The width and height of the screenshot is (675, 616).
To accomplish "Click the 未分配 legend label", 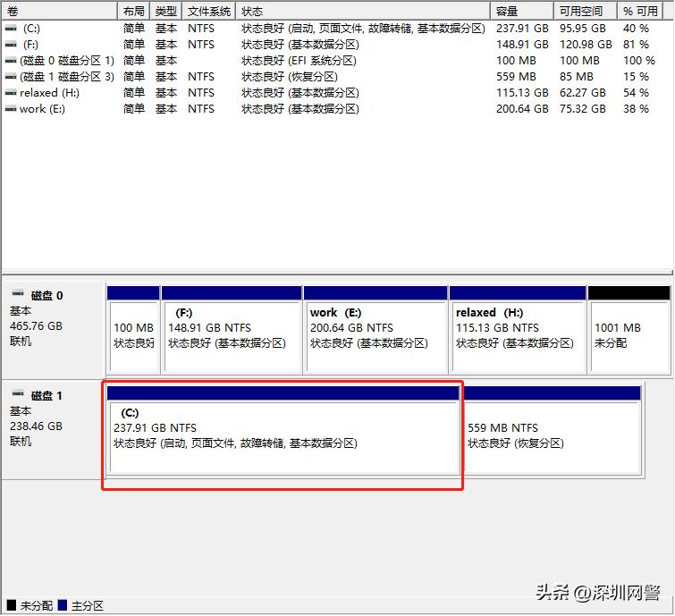I will [36, 605].
